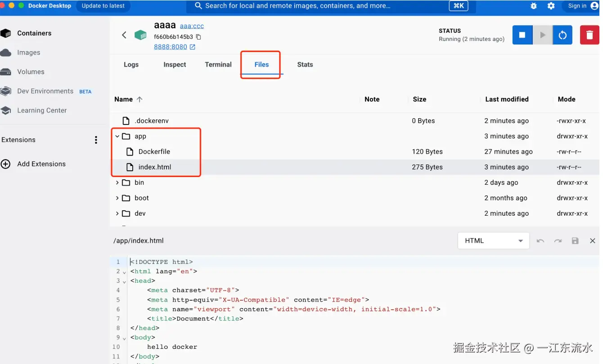603x364 pixels.
Task: Switch to the Stats tab
Action: [x=305, y=65]
